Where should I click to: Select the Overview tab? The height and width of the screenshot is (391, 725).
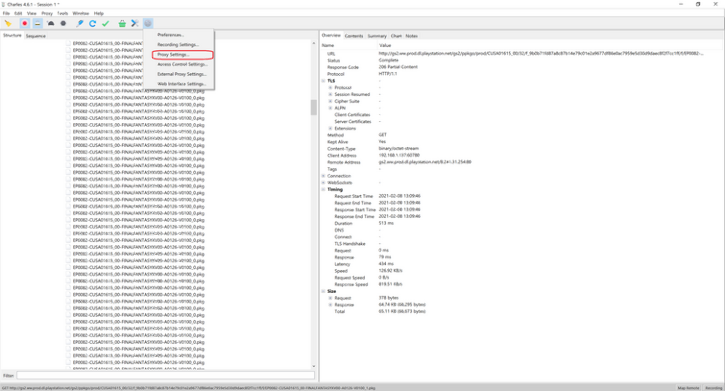point(331,36)
